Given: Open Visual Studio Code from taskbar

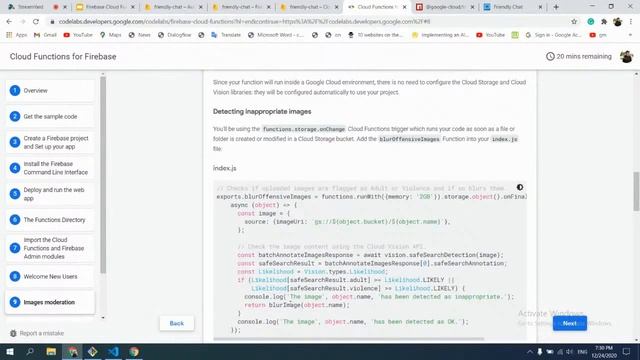Looking at the screenshot, I should [x=113, y=352].
